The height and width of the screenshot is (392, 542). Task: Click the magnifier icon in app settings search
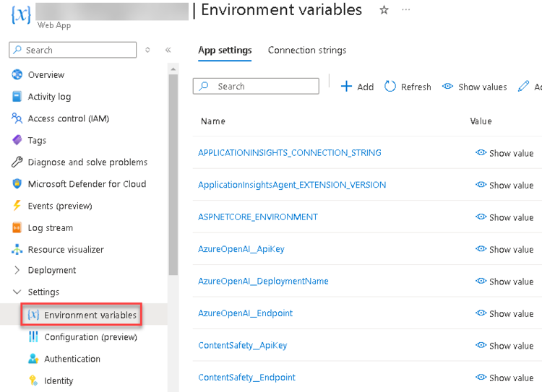(204, 86)
